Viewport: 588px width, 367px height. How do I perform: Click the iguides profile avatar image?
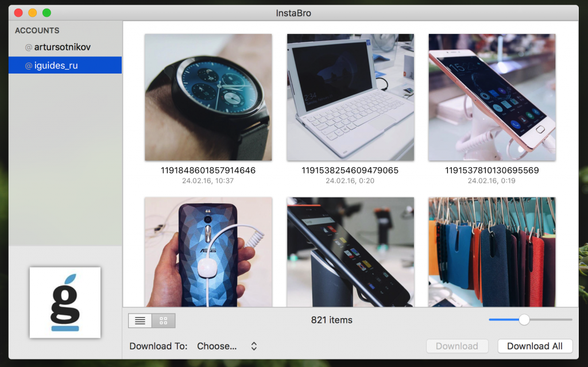click(x=65, y=303)
